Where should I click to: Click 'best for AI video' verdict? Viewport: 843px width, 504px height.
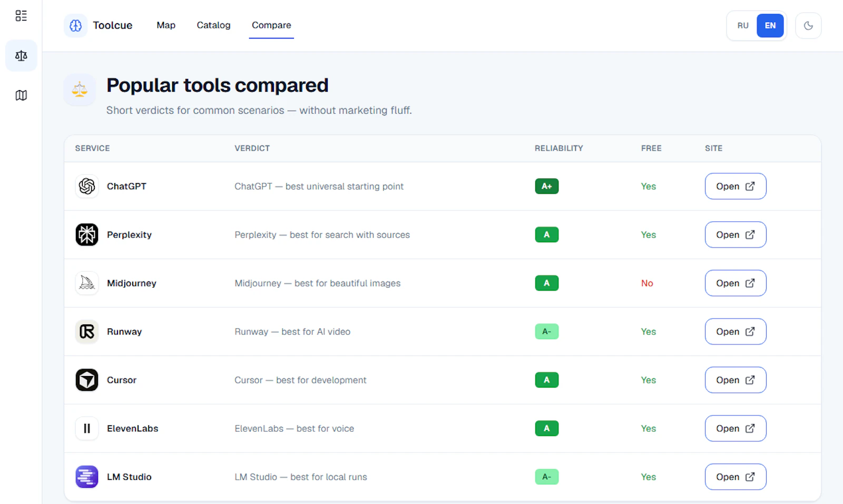point(316,331)
